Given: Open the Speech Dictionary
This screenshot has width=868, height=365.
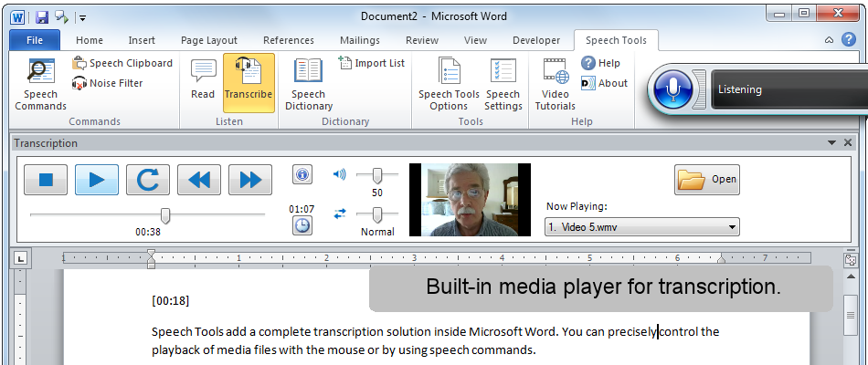Looking at the screenshot, I should pyautogui.click(x=308, y=84).
